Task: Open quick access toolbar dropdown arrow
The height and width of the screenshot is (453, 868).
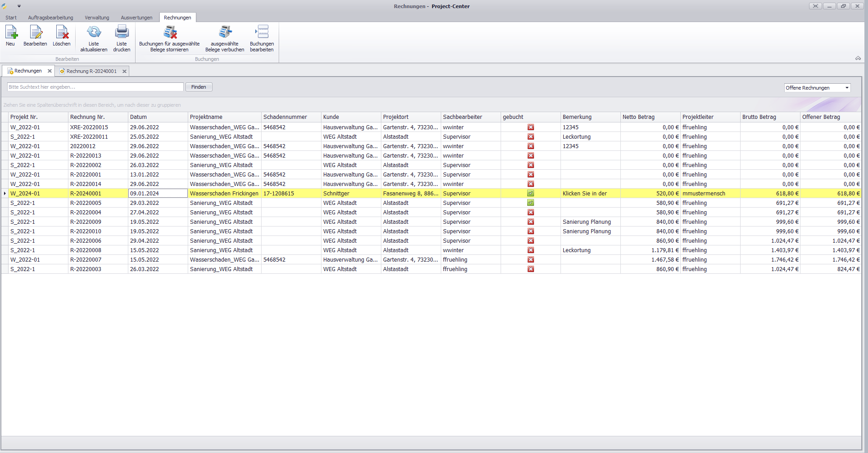Action: (19, 6)
